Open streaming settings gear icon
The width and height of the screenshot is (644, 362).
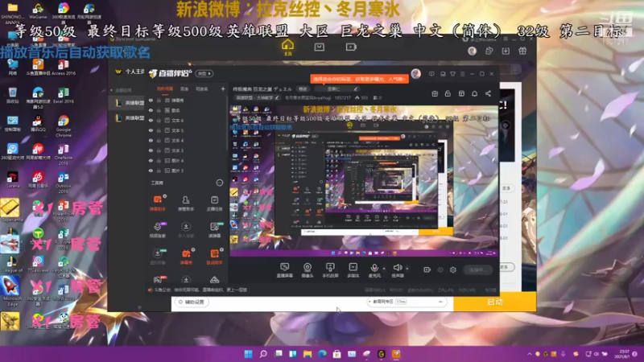(x=453, y=269)
